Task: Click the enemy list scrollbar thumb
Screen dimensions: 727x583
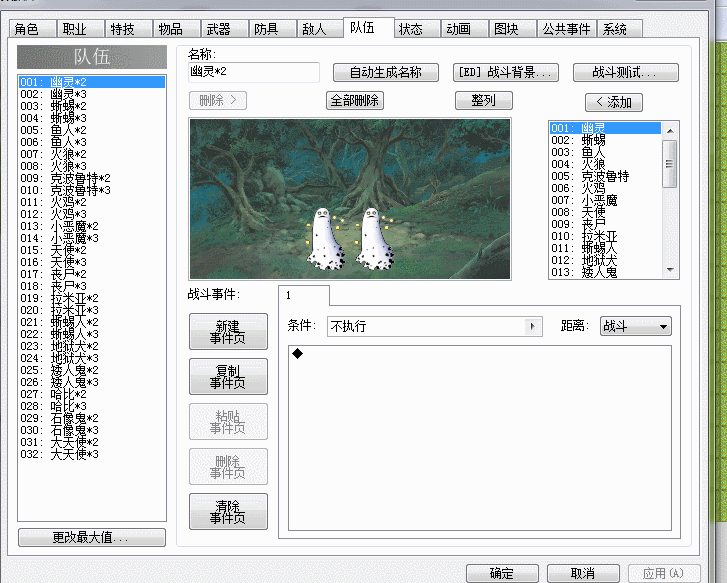Action: (x=670, y=164)
